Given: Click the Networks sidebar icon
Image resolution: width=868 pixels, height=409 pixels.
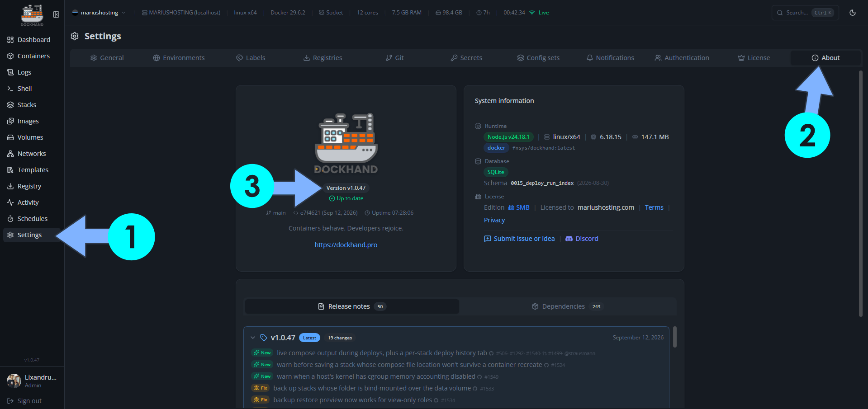Looking at the screenshot, I should (10, 154).
